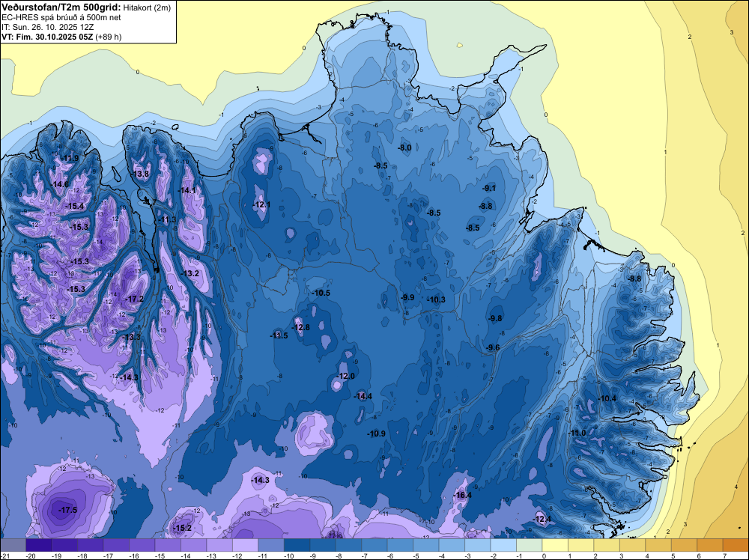Click the -13.2 temperature value

coord(190,273)
